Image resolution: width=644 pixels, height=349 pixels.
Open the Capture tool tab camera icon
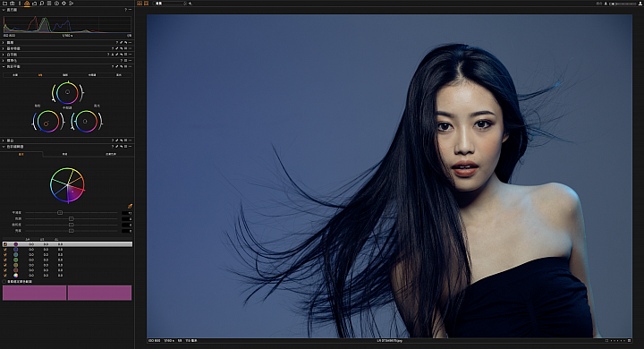pyautogui.click(x=13, y=4)
